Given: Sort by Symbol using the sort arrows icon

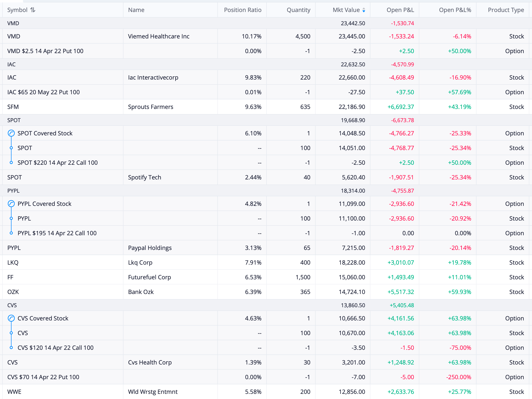Looking at the screenshot, I should pos(33,10).
